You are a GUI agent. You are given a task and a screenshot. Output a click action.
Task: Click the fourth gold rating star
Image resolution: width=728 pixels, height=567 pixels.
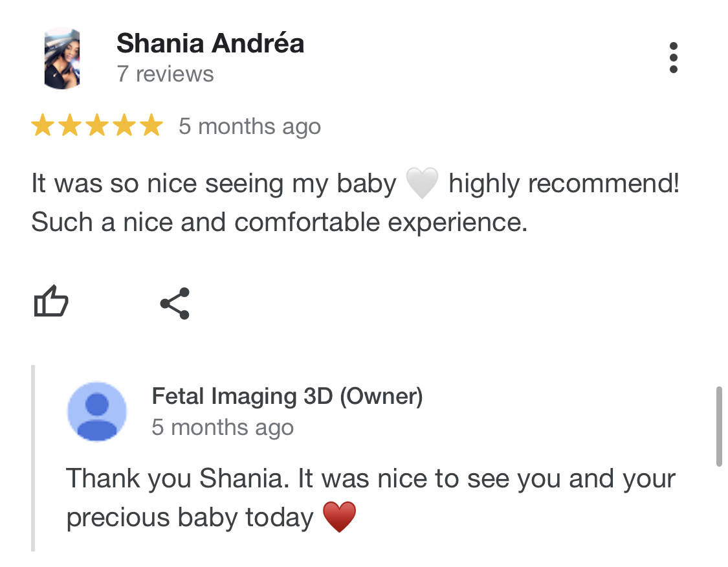click(x=124, y=126)
